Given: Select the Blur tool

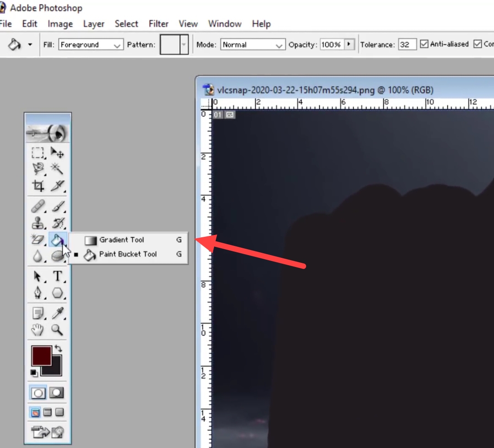Looking at the screenshot, I should pos(38,256).
